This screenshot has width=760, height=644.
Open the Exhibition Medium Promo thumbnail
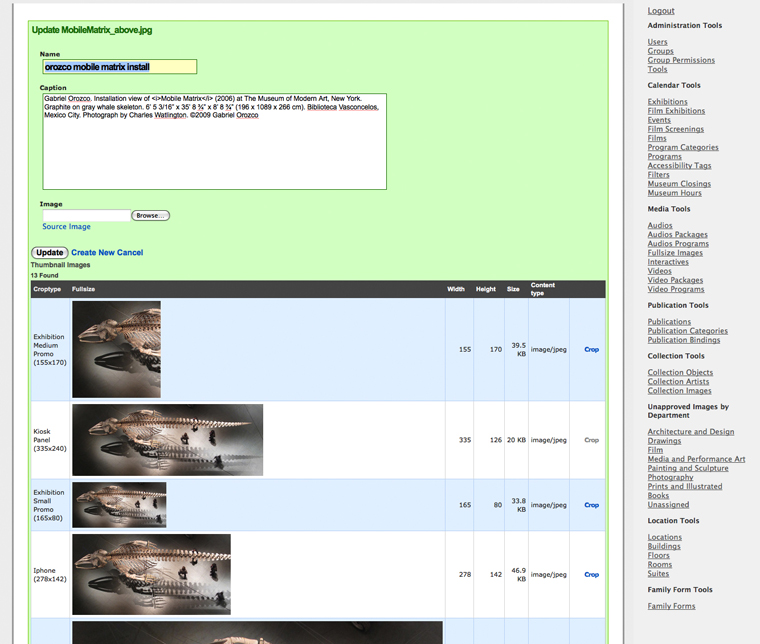coord(116,349)
